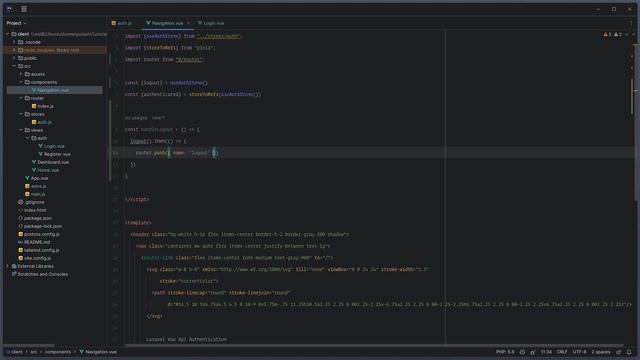Screen dimensions: 640x360
Task: Open editor tabs options kebab menu
Action: [x=631, y=23]
